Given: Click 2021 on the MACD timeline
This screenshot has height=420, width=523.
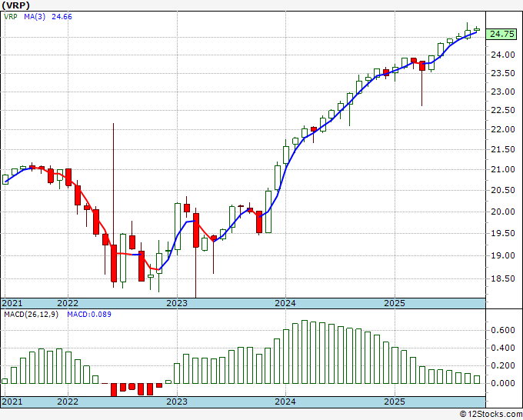Looking at the screenshot, I should click(12, 402).
